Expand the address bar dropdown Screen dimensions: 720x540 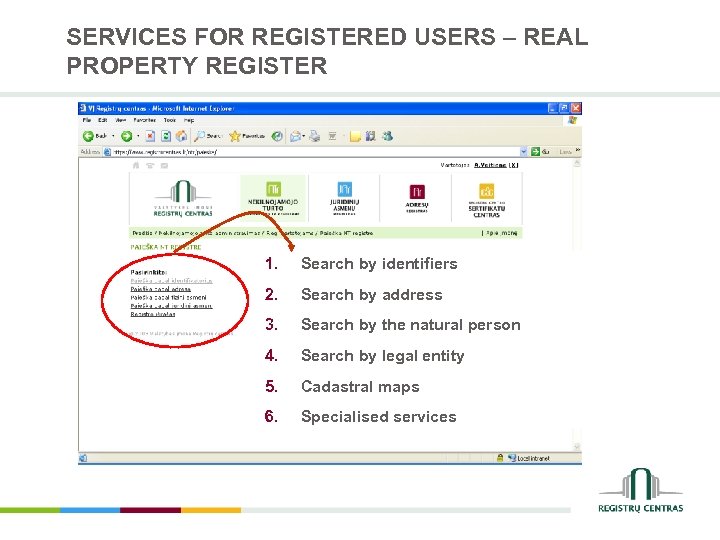[524, 152]
